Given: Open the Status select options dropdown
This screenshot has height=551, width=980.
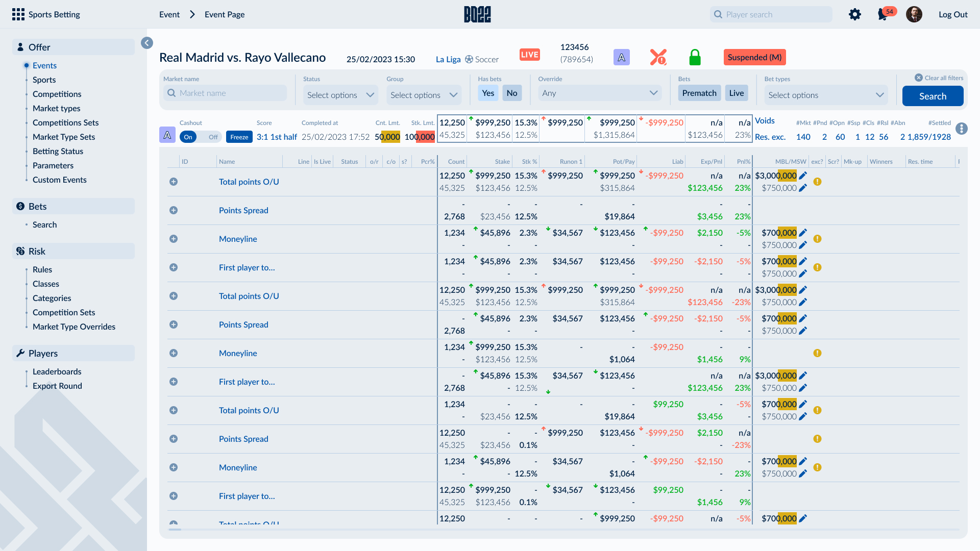Looking at the screenshot, I should coord(340,95).
